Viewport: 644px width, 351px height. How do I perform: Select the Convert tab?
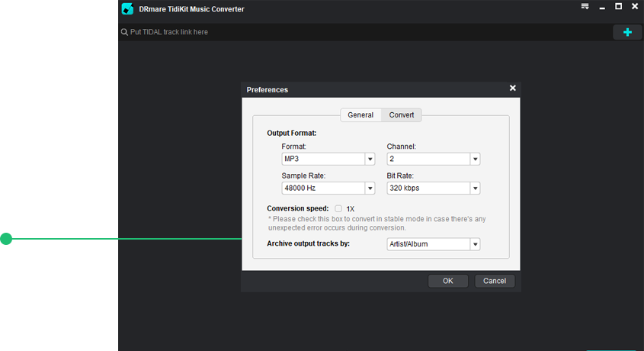coord(402,115)
